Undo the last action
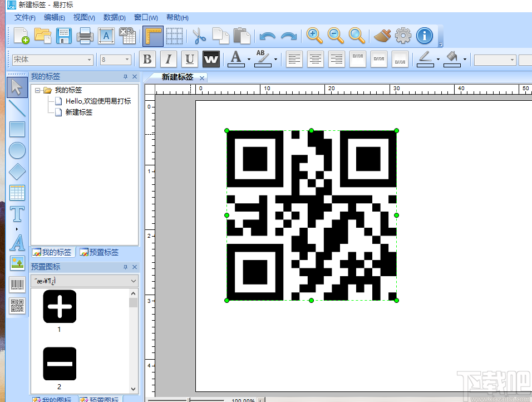This screenshot has width=532, height=402. [267, 36]
